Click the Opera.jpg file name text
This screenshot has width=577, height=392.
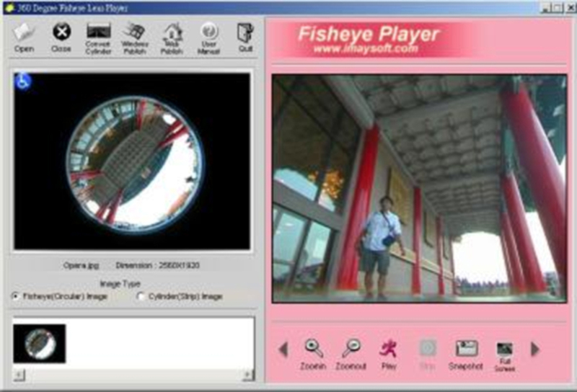[x=81, y=265]
